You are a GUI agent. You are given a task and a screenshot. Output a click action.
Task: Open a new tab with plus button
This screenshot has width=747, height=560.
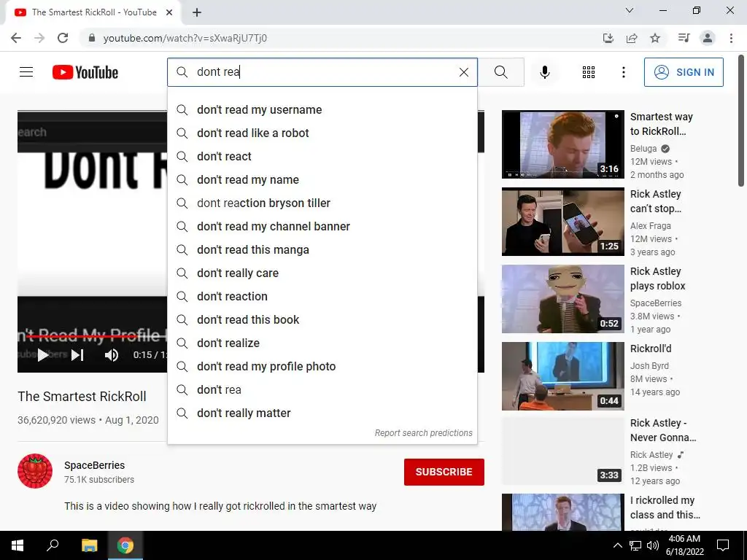[x=197, y=12]
